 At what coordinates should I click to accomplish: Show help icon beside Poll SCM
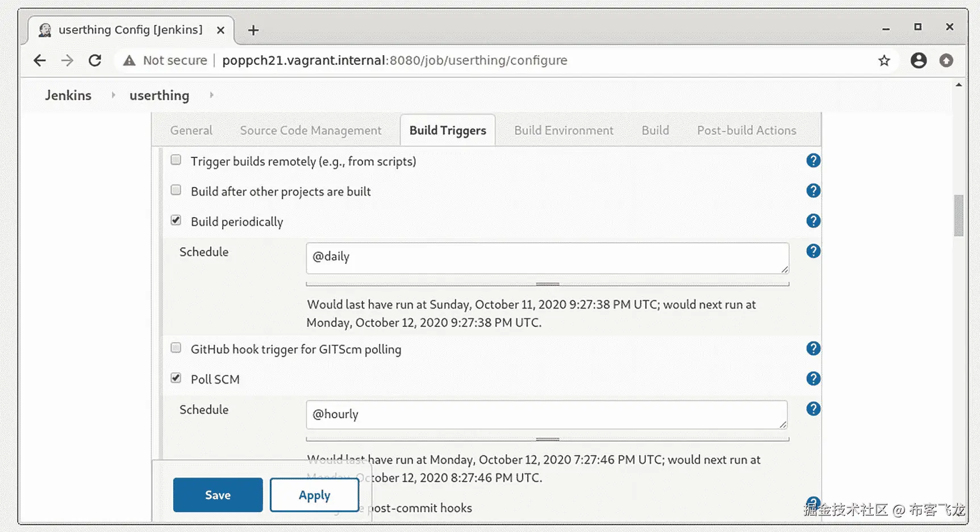click(813, 379)
